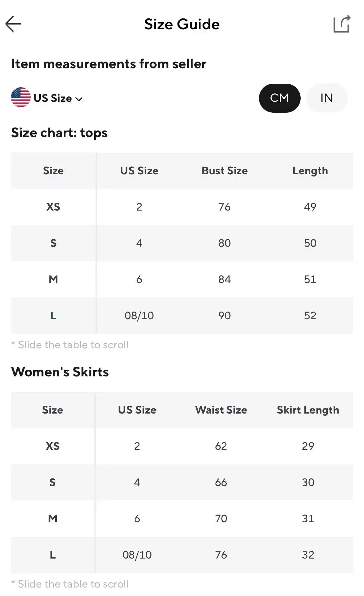Viewport: 364px width, 596px height.
Task: Switch measurements to IN
Action: (327, 98)
